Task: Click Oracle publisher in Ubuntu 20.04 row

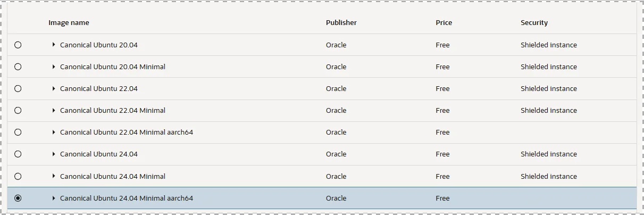Action: coord(336,45)
